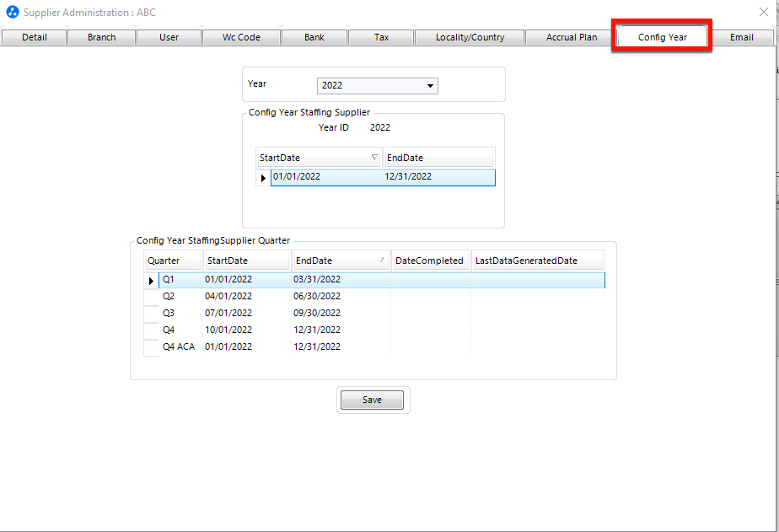779x532 pixels.
Task: Open the Locality/Country tab
Action: (470, 37)
